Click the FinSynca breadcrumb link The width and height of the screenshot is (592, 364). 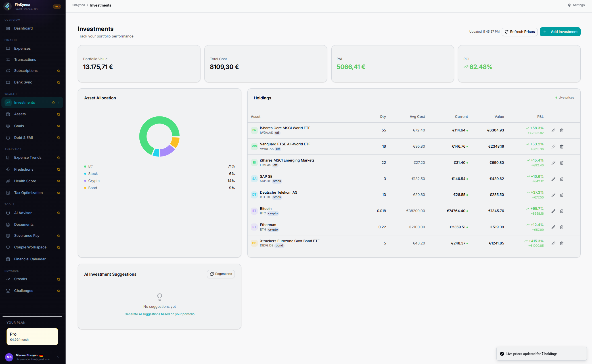78,5
